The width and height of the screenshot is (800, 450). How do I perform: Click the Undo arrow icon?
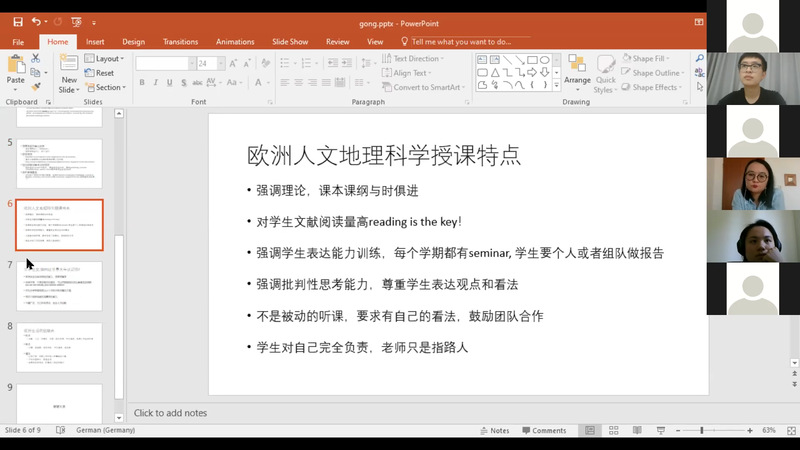point(36,21)
